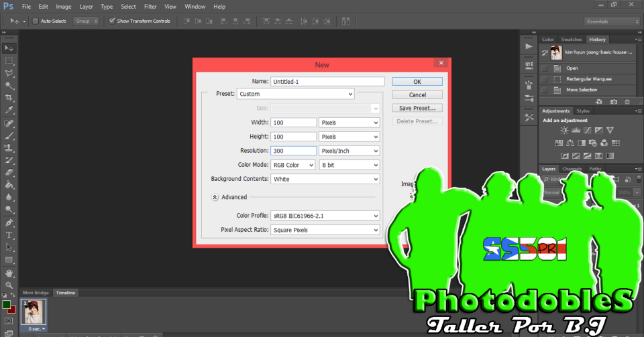The image size is (644, 337).
Task: Open the Background Contents dropdown
Action: point(325,179)
